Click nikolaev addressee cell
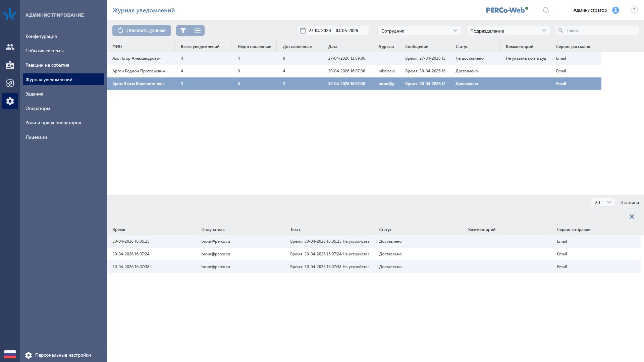Screen dimensions: 644x362 point(386,71)
